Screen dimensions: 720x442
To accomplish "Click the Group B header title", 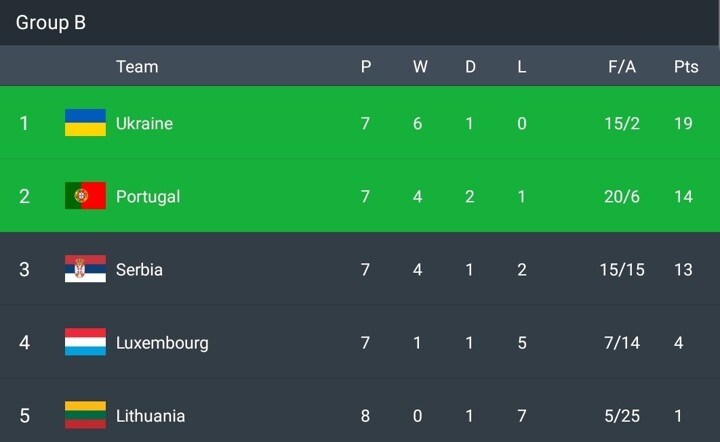I will point(51,22).
